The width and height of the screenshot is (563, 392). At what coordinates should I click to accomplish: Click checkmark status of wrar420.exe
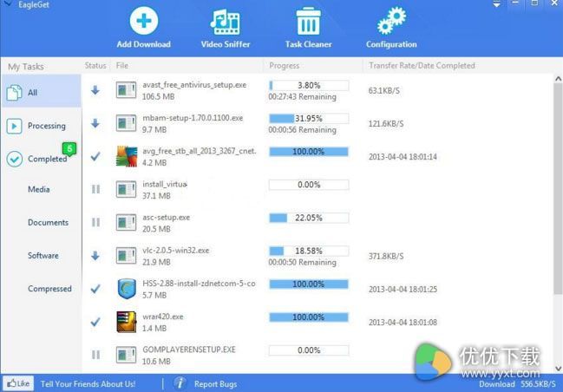click(x=95, y=322)
